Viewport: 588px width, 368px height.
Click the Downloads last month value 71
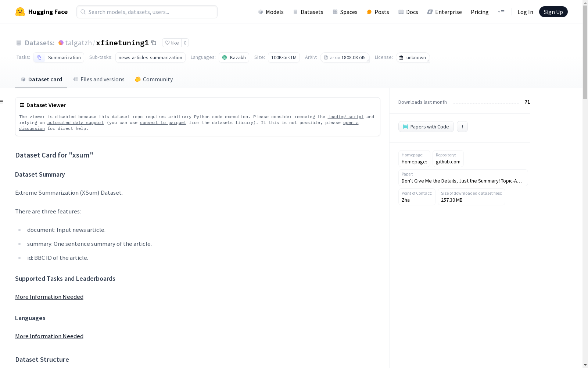(527, 102)
